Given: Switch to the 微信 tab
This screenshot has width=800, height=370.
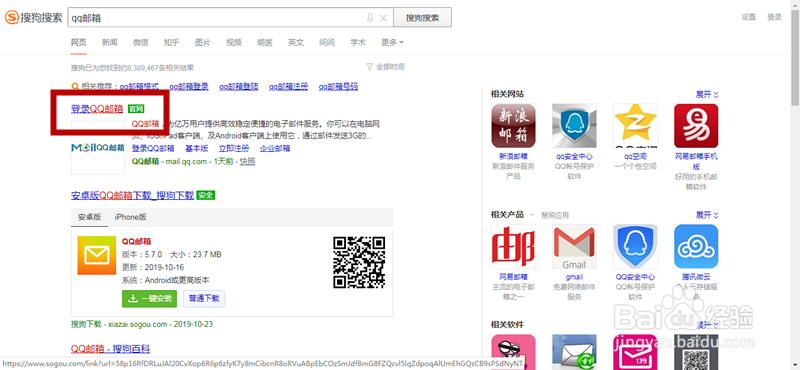Looking at the screenshot, I should click(x=141, y=42).
